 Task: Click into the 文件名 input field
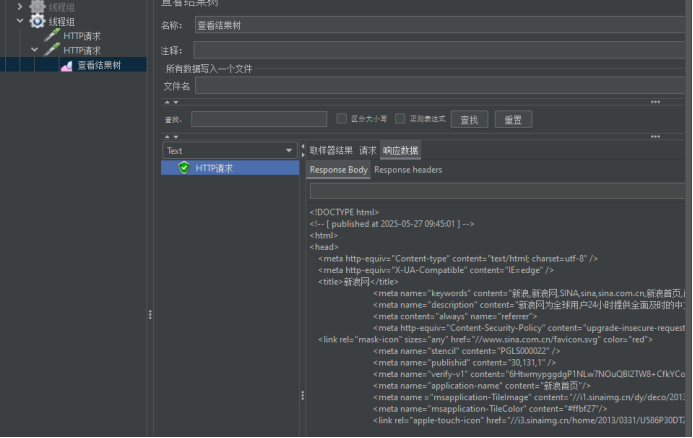pos(440,85)
